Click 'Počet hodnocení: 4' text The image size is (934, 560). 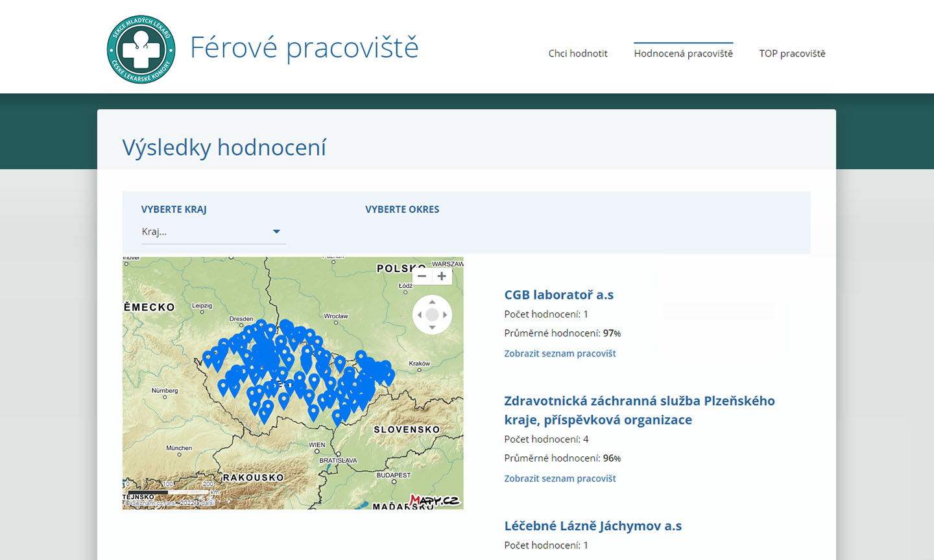[546, 439]
